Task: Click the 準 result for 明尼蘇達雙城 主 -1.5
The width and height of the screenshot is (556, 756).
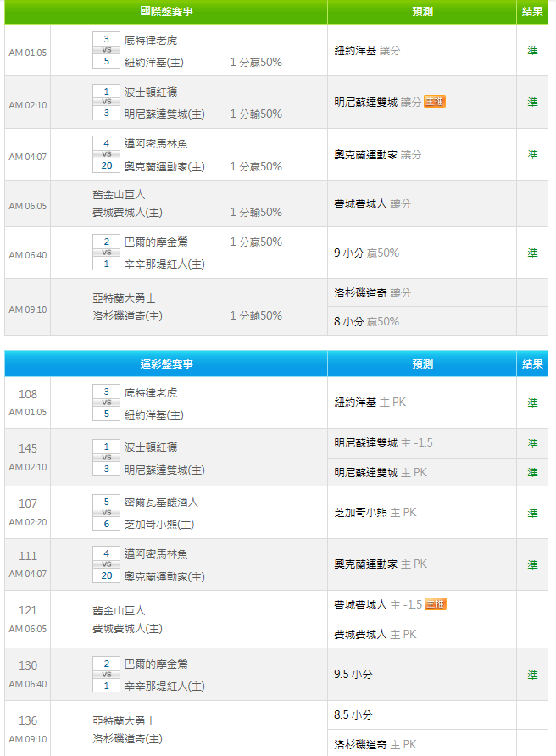Action: coord(532,443)
